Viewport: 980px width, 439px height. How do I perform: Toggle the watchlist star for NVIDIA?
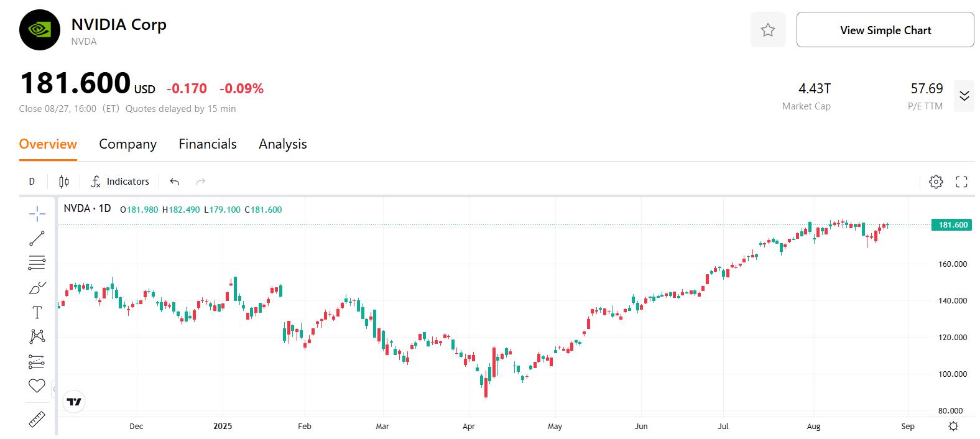(x=767, y=29)
